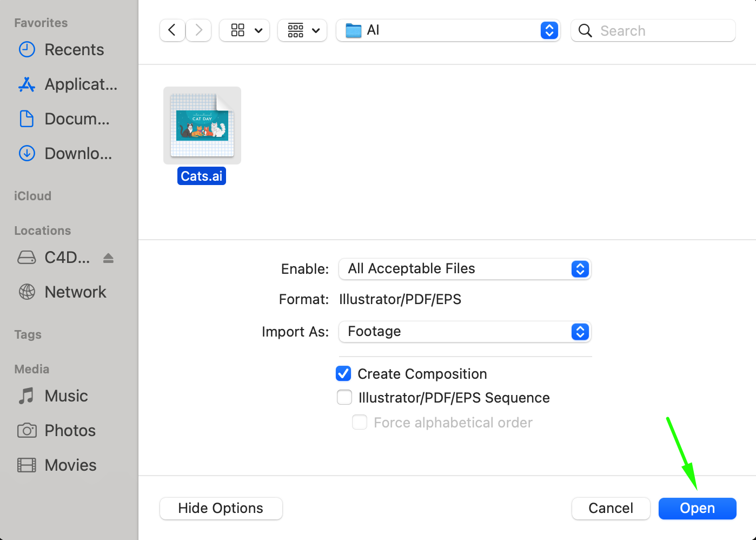
Task: Eject the C4D volume
Action: [x=108, y=258]
